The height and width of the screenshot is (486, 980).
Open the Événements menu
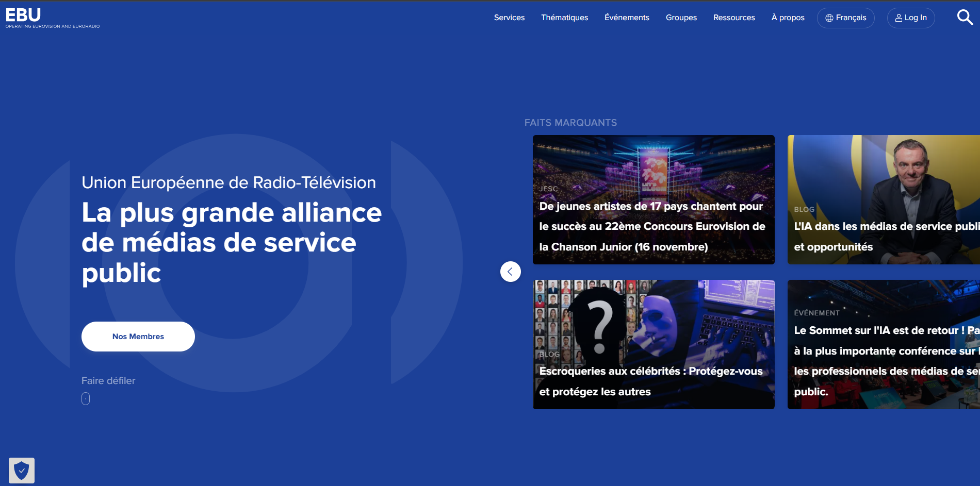627,18
